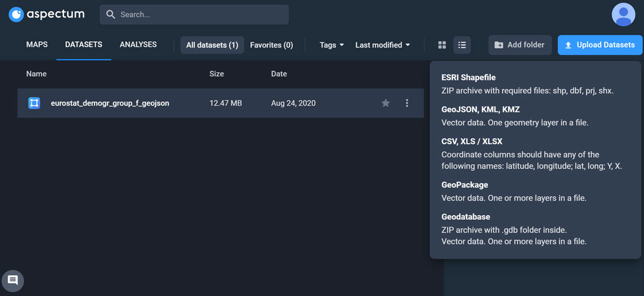Click the eurostat dataset polygon type icon
Screen dimensions: 644x296
pyautogui.click(x=34, y=103)
